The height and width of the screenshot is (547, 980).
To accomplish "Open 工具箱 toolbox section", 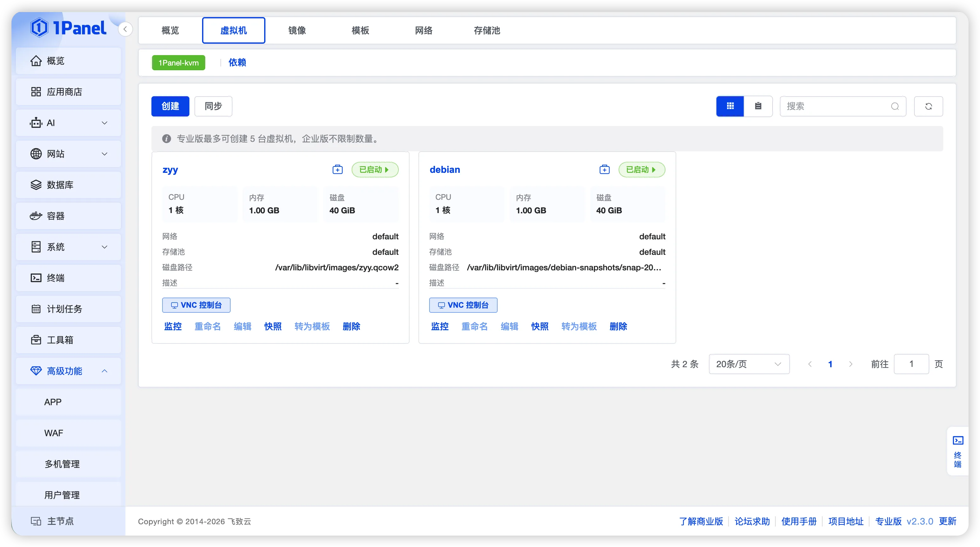I will coord(68,340).
